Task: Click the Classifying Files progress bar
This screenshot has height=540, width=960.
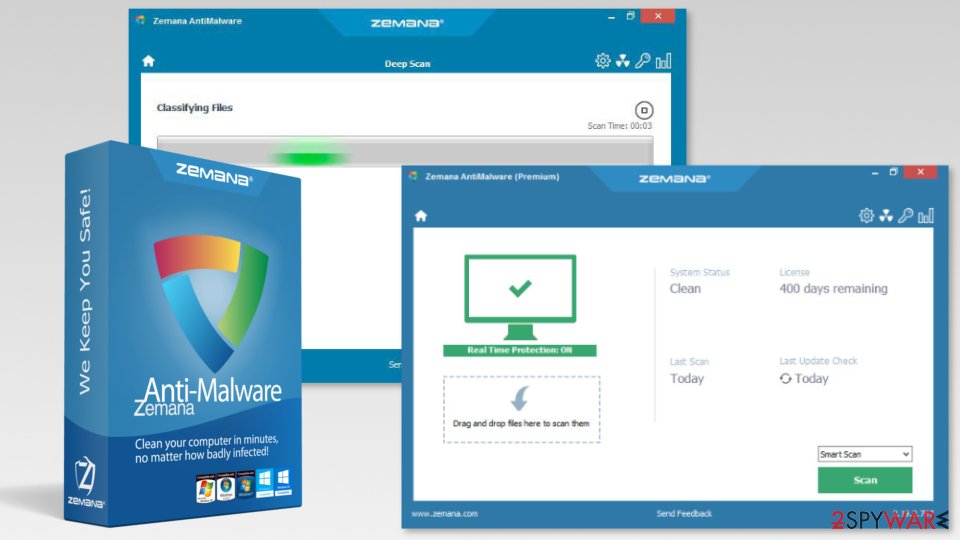Action: click(405, 151)
